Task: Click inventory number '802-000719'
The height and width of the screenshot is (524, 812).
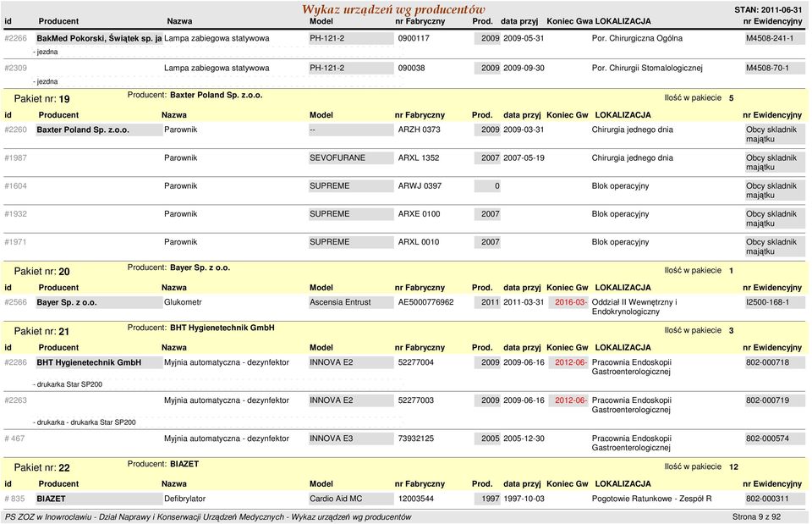Action: (x=767, y=400)
